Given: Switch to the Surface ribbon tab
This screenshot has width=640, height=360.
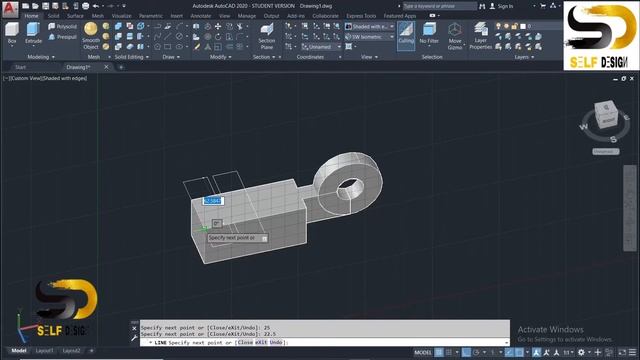Looking at the screenshot, I should 75,16.
